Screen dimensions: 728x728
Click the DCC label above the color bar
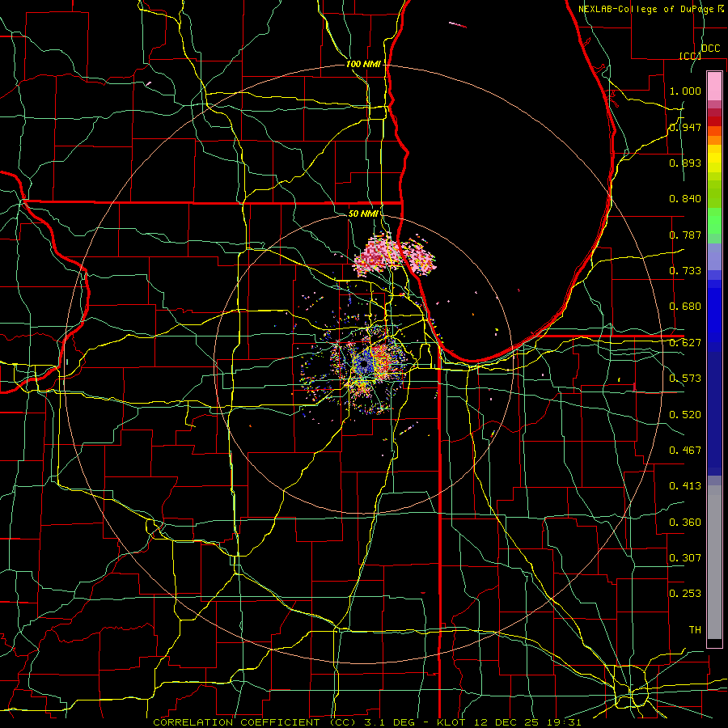pos(710,49)
